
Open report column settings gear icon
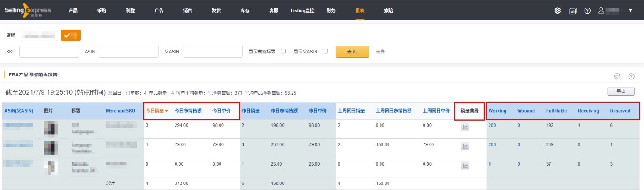[617, 76]
